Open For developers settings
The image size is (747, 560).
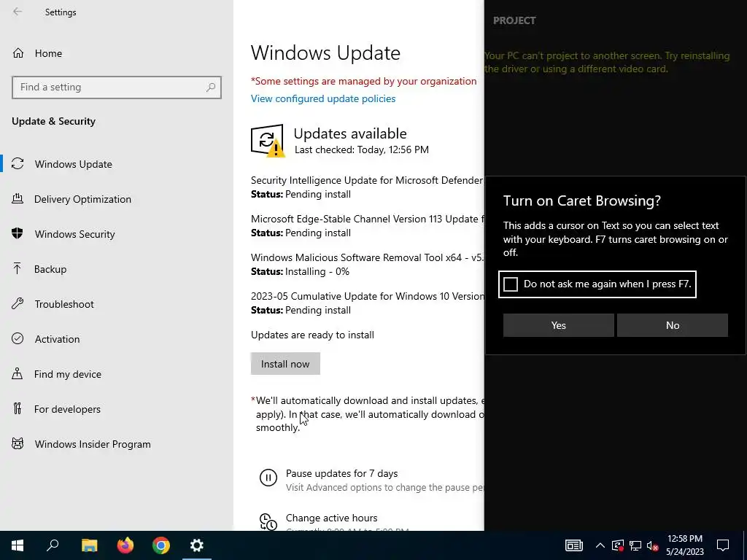click(x=117, y=409)
